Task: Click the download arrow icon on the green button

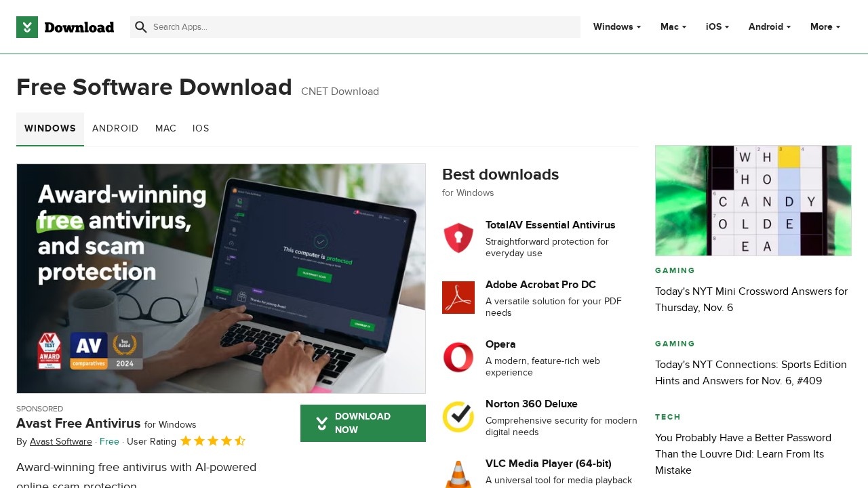Action: (x=321, y=423)
